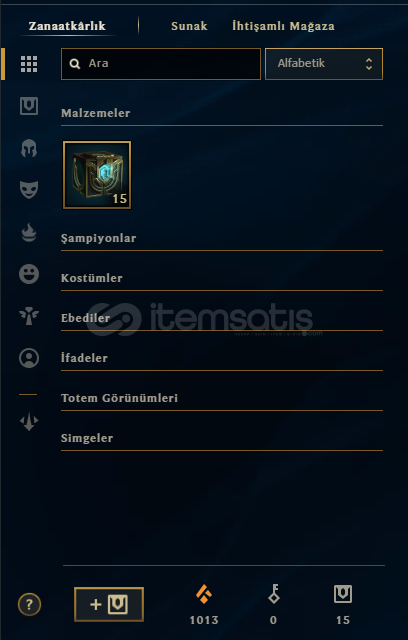
Task: Open the emotes smiley face filter
Action: click(29, 274)
